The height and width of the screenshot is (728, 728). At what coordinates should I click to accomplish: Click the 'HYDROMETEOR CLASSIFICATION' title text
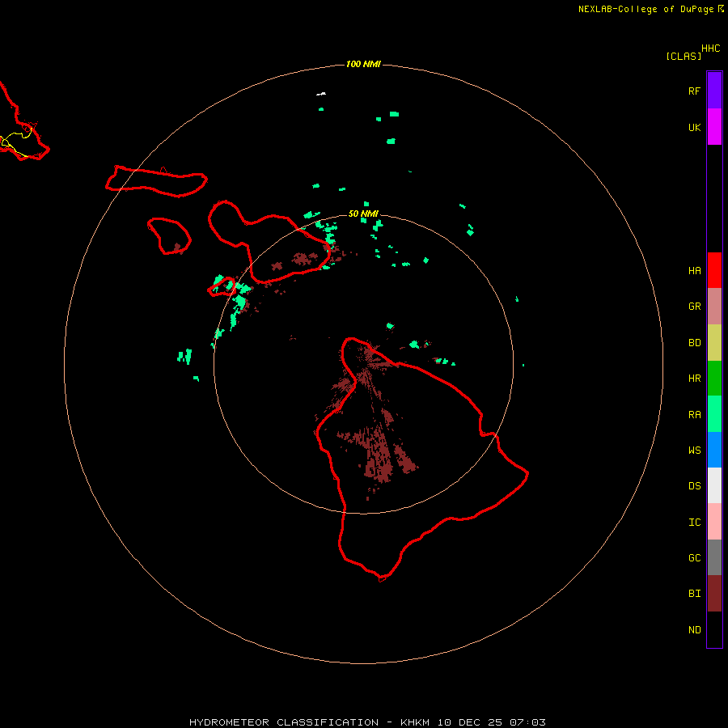[284, 722]
